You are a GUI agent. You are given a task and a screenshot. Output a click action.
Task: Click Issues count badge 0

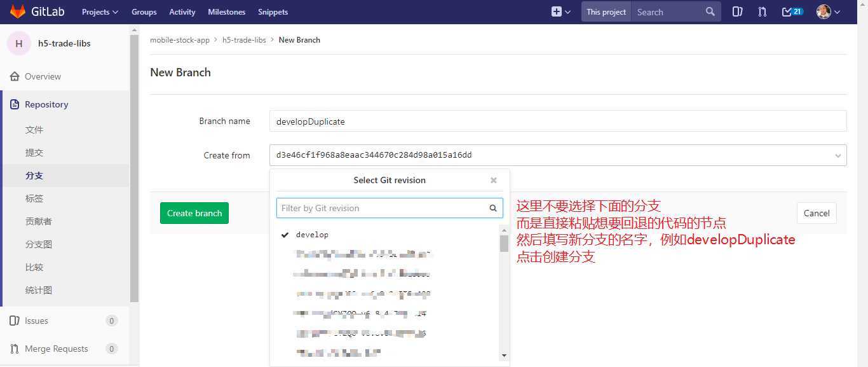(x=112, y=321)
